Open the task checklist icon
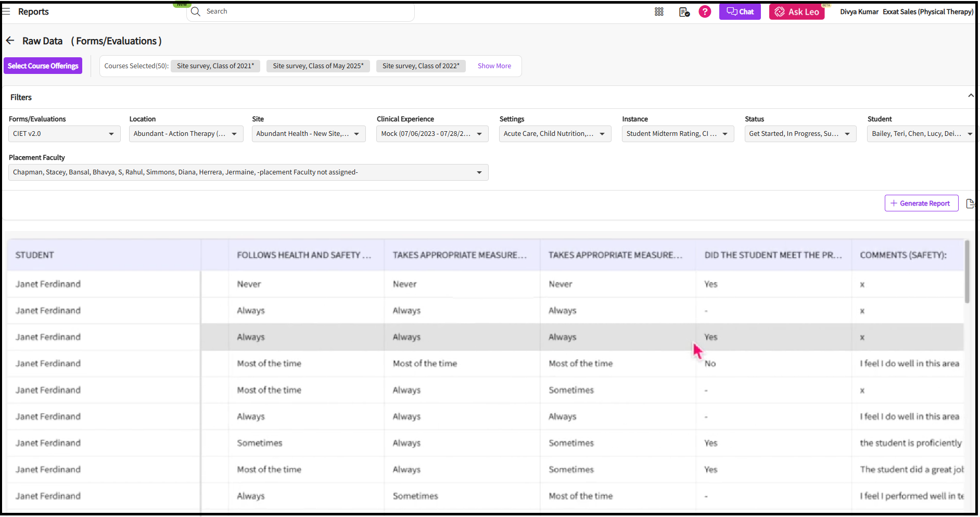The image size is (980, 517). tap(684, 11)
